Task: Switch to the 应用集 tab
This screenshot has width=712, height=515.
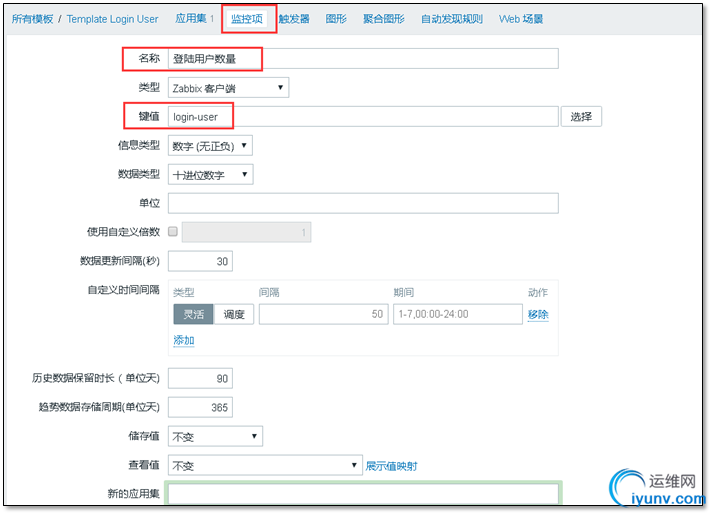Action: click(x=191, y=19)
